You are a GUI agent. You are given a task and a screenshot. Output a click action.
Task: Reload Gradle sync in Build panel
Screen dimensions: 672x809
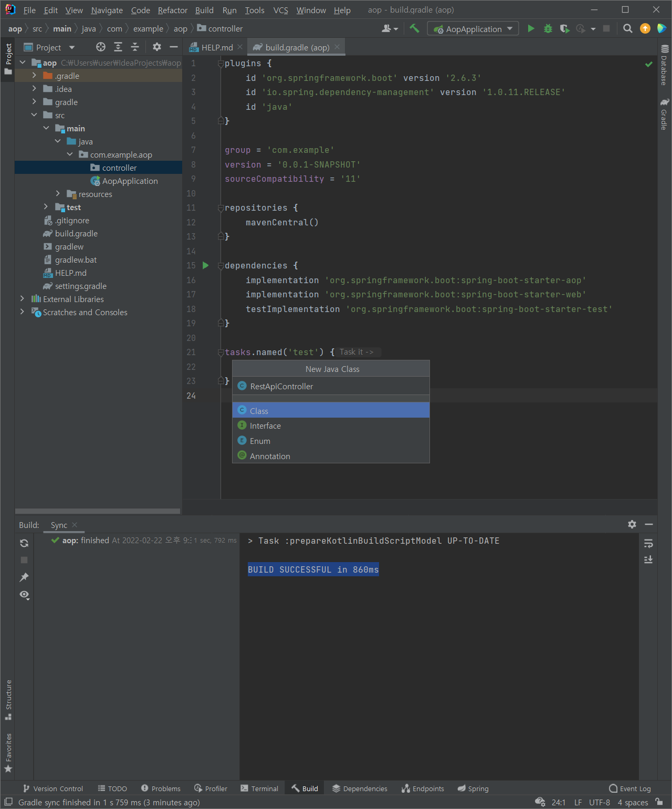coord(24,543)
